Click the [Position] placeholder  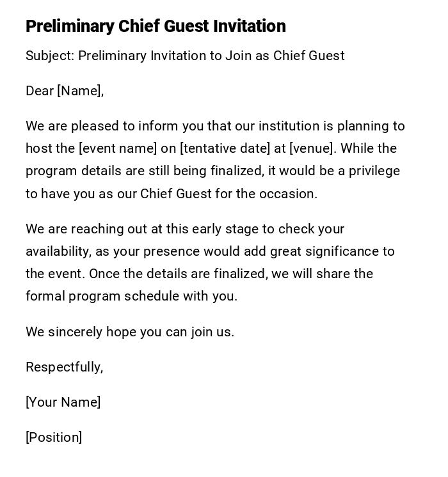click(54, 437)
